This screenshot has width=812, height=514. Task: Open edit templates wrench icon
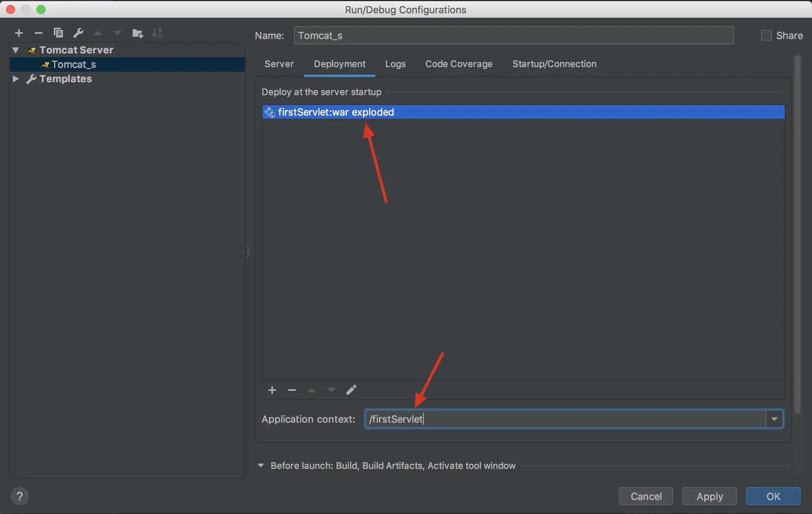click(78, 33)
